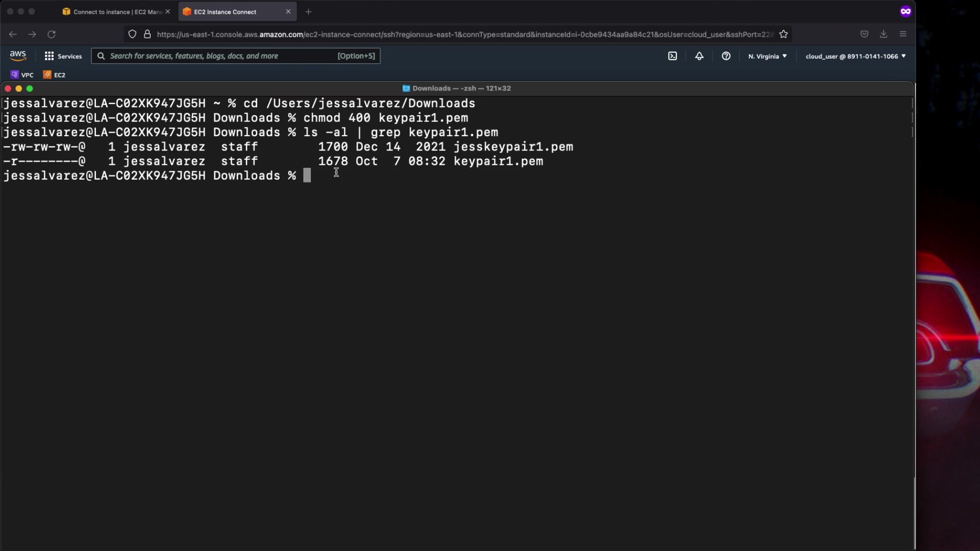Close the EC2 Instance Connect tab
This screenshot has height=551, width=980.
(288, 12)
